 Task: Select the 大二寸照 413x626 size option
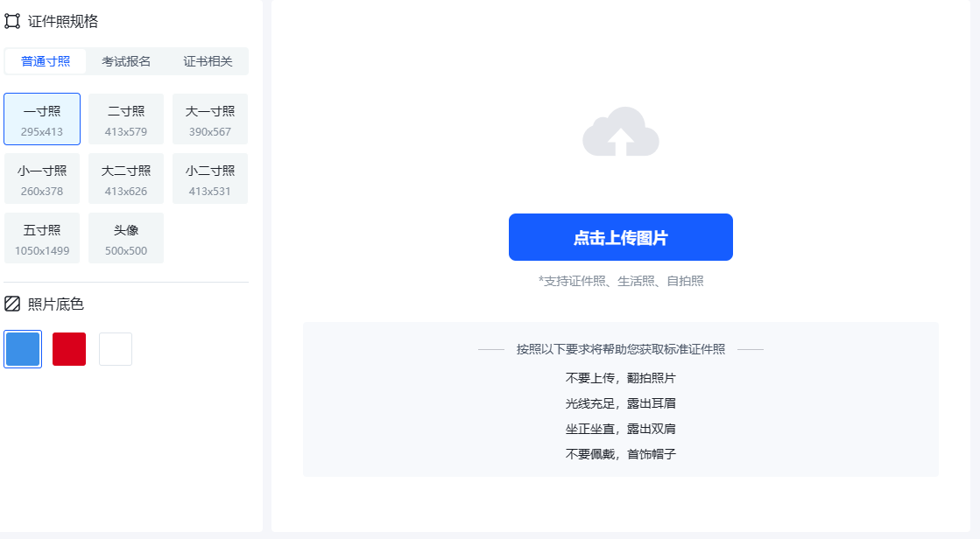[x=125, y=178]
